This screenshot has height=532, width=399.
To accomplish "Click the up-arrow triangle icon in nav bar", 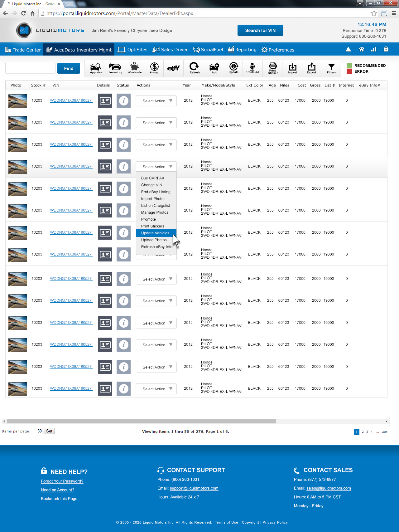I will (349, 49).
